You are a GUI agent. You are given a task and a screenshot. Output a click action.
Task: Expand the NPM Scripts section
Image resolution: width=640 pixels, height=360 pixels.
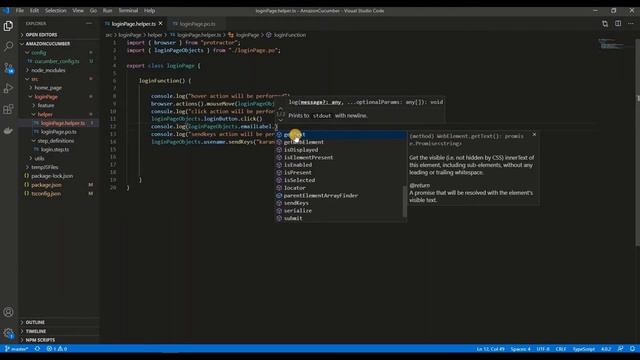click(40, 340)
